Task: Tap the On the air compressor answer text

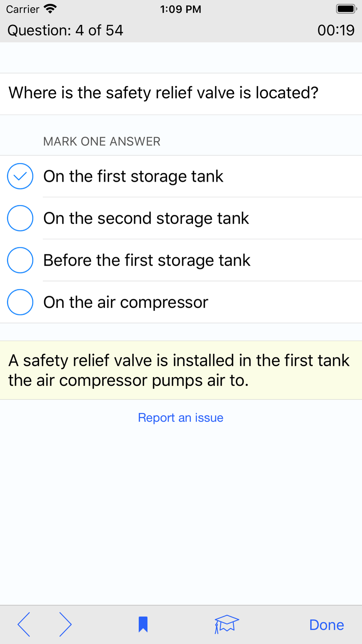Action: coord(126,302)
